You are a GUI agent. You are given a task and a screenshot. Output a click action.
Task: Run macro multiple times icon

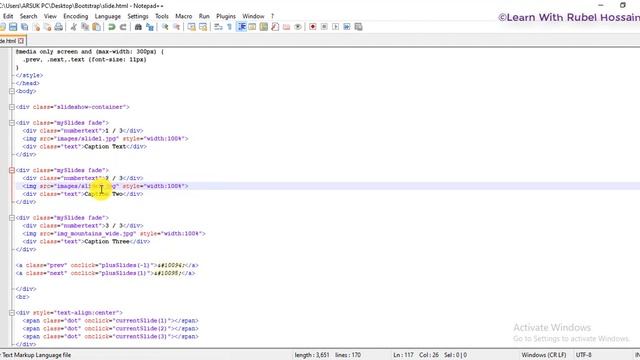coord(347,27)
